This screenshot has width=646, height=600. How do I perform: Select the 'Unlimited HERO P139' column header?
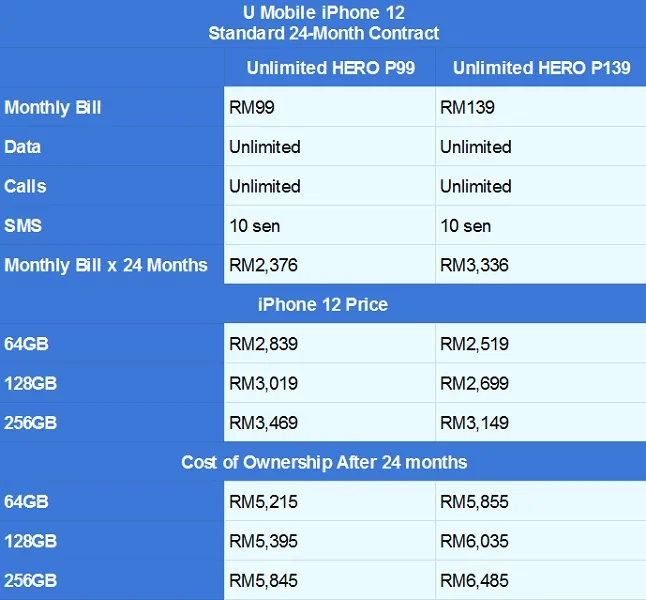(x=541, y=68)
